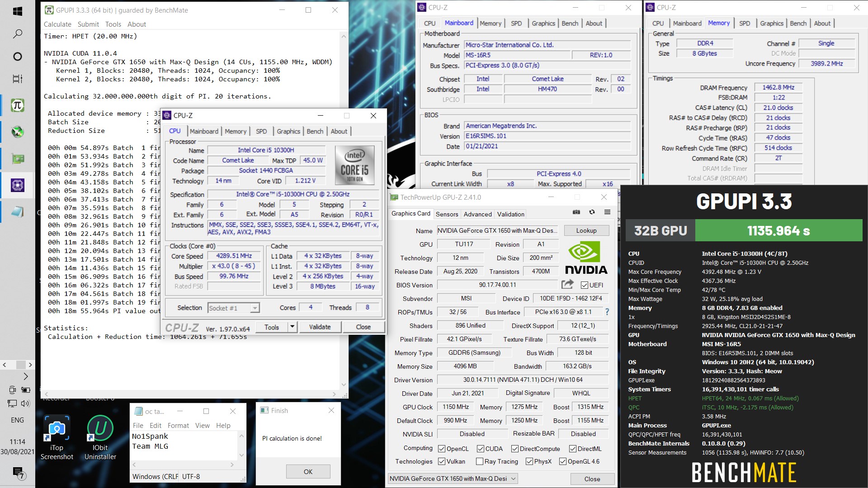Click the battery tray icon

tap(26, 389)
